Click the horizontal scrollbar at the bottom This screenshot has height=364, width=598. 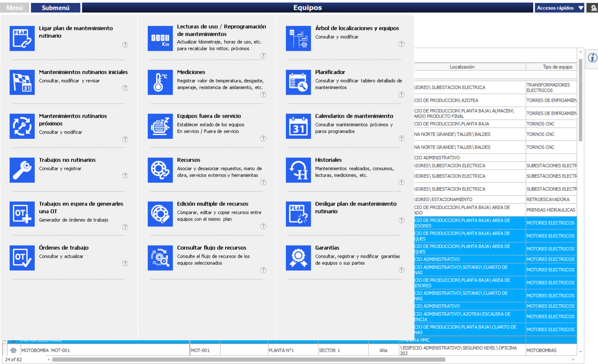(x=248, y=360)
